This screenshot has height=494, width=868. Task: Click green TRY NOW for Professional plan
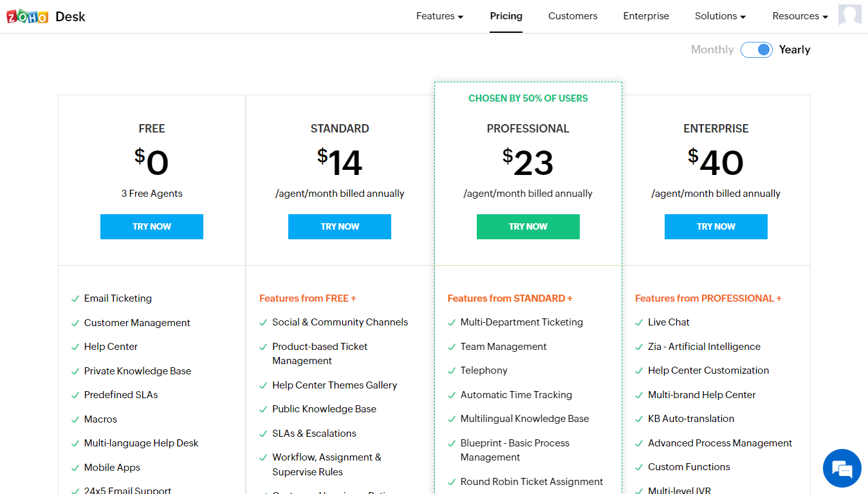pos(528,226)
